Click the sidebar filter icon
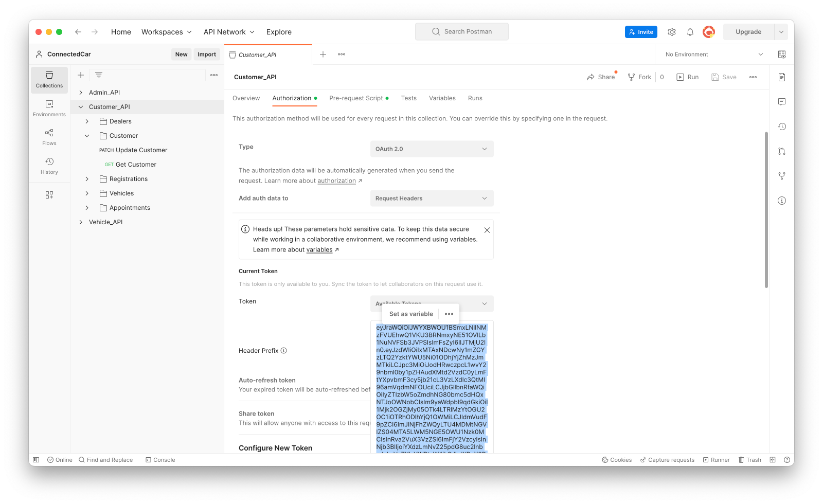 99,75
